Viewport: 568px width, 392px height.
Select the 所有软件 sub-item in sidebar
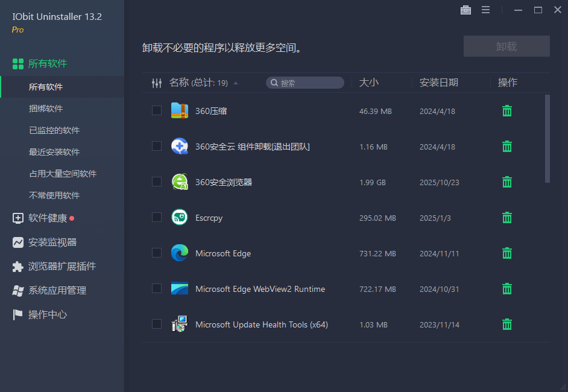[x=62, y=87]
